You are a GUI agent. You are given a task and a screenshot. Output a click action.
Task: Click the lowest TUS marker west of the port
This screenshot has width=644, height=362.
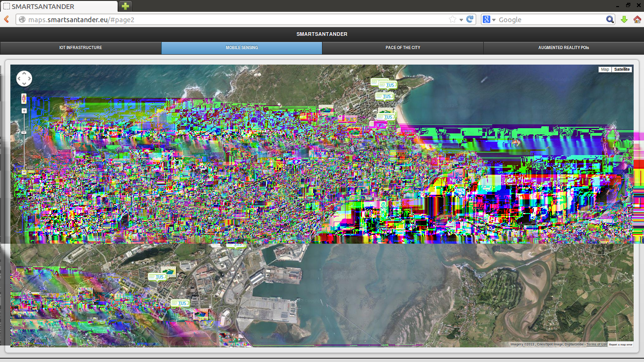coord(180,303)
